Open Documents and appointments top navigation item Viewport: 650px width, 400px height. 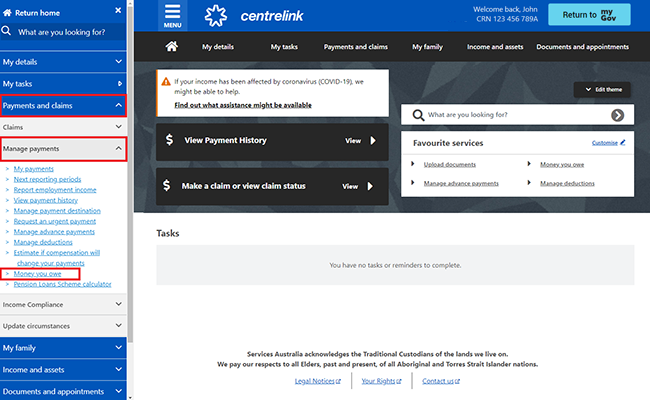[x=582, y=47]
